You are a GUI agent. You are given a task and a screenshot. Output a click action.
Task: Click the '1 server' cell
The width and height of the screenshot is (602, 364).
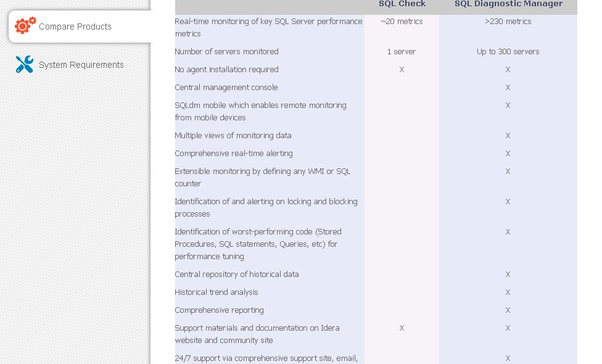pyautogui.click(x=401, y=51)
